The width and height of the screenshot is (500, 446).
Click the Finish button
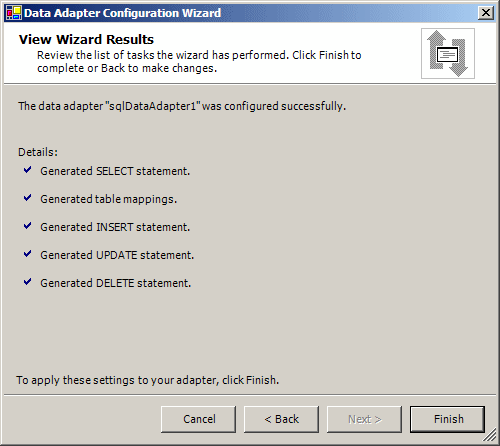[447, 419]
